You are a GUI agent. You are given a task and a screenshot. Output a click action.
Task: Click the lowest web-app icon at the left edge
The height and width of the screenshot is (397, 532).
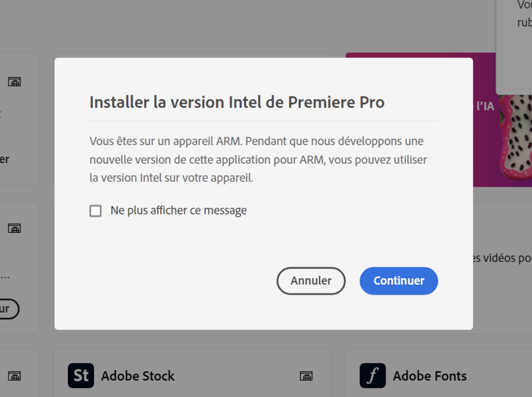14,376
